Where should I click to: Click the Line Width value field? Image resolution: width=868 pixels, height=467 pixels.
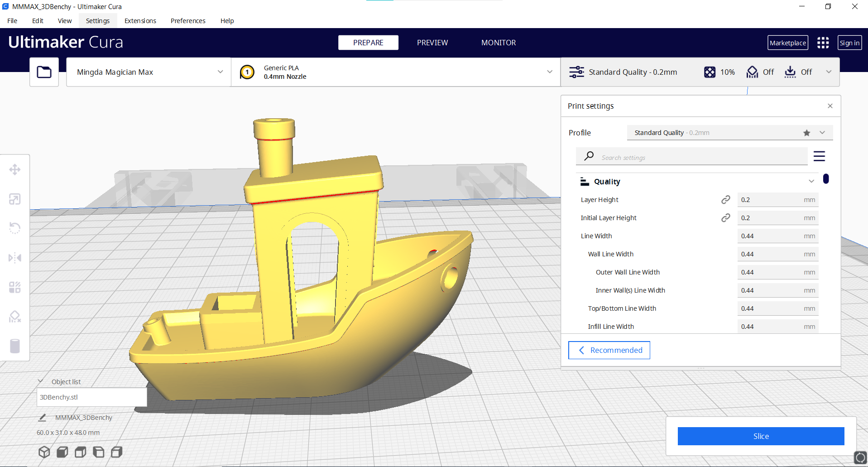click(778, 236)
